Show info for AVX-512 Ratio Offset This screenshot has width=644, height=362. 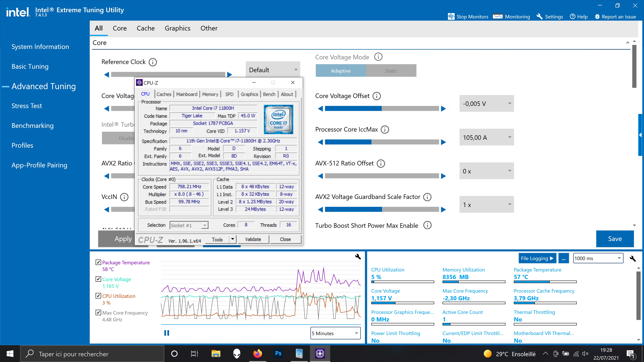[x=381, y=163]
